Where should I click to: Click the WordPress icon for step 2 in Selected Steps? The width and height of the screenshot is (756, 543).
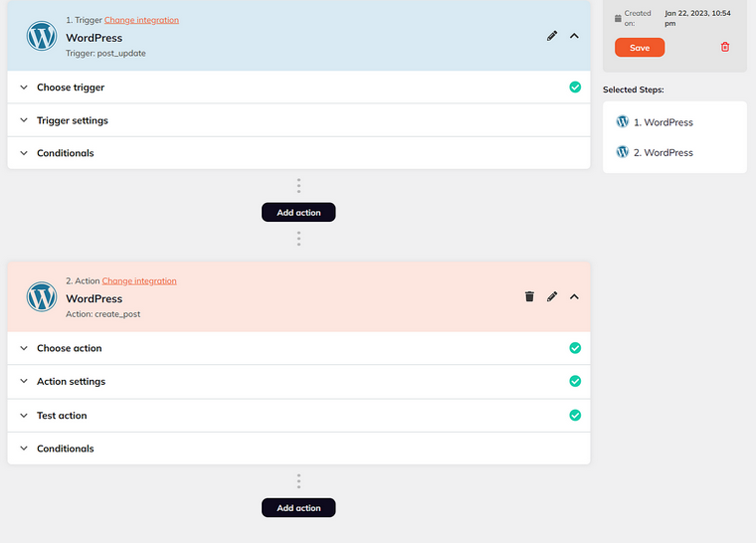[623, 152]
